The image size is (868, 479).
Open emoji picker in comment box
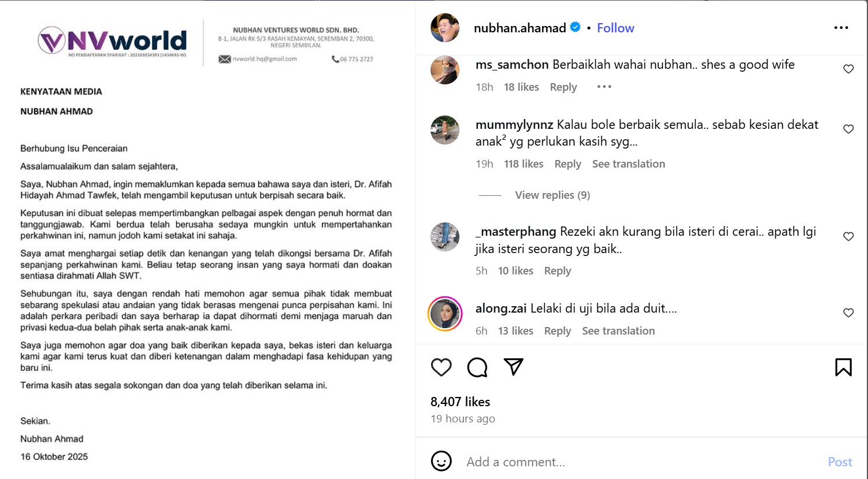tap(442, 461)
